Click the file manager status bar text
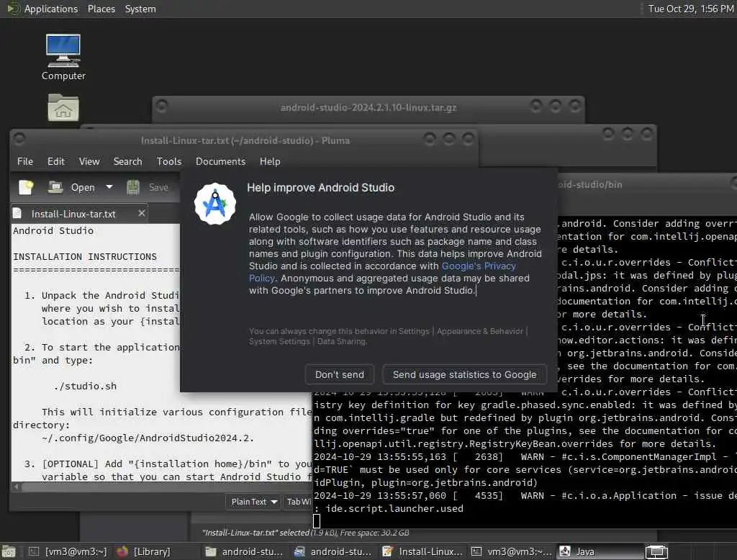This screenshot has width=737, height=560. click(305, 533)
